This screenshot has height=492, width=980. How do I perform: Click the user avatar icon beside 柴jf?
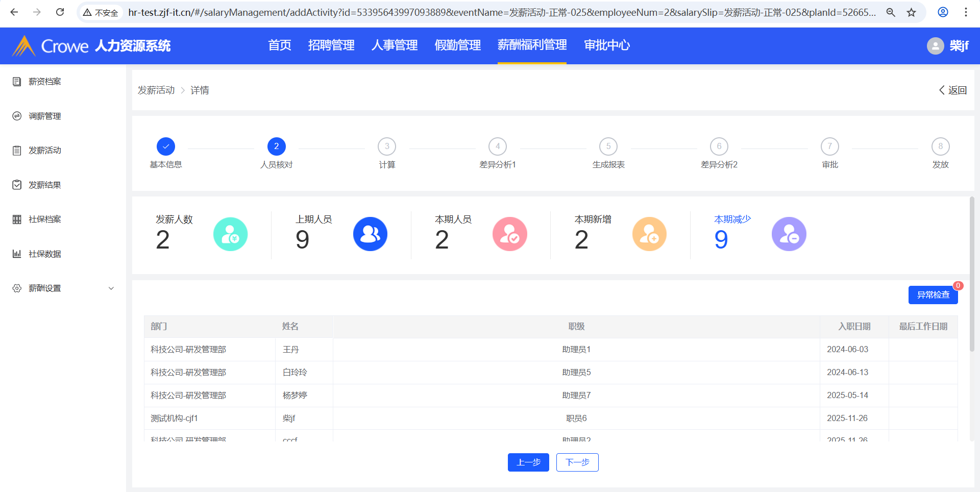(x=935, y=46)
